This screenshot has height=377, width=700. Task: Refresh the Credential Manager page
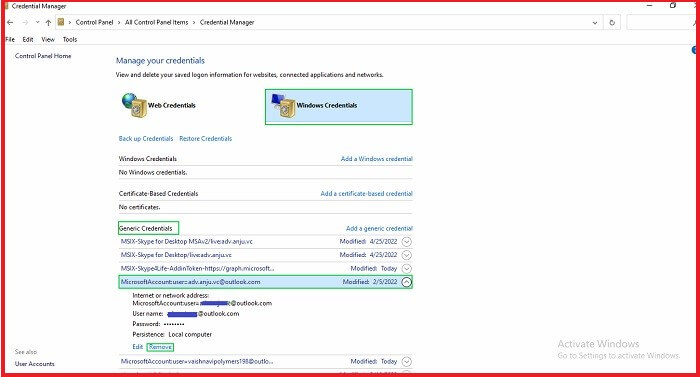point(612,22)
